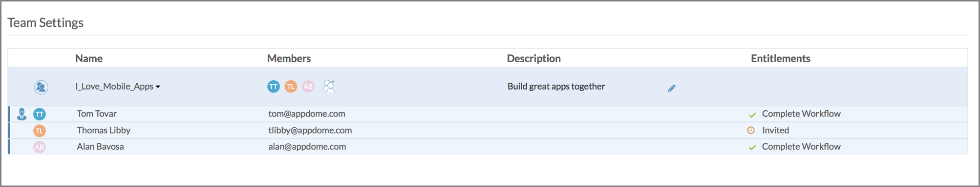Click the add team member icon

click(329, 86)
